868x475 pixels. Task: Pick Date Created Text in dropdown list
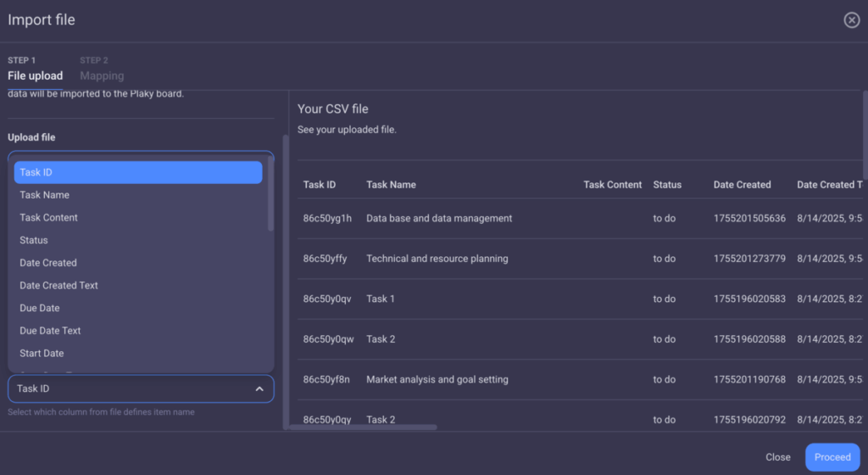tap(138, 286)
